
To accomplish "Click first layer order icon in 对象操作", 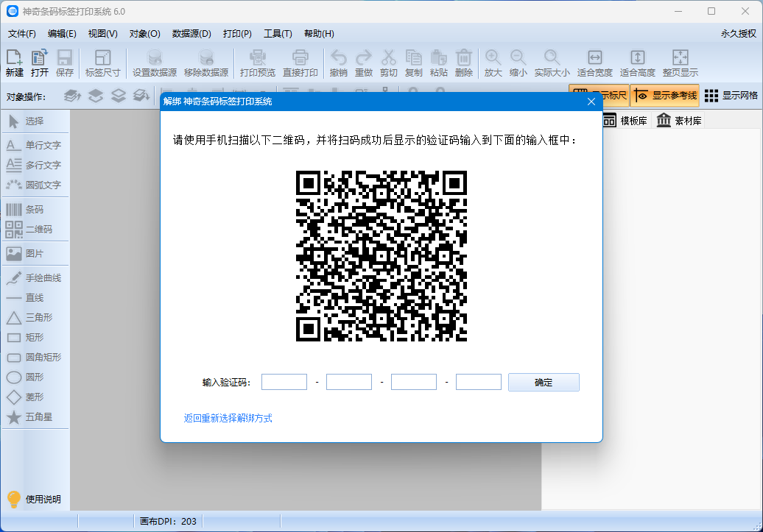I will [72, 96].
